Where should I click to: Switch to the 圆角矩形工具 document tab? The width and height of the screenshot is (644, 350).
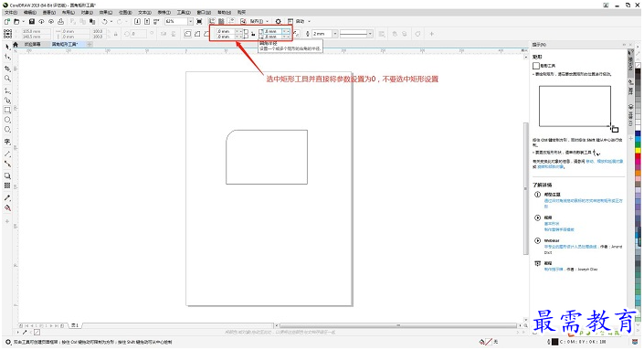(x=65, y=45)
